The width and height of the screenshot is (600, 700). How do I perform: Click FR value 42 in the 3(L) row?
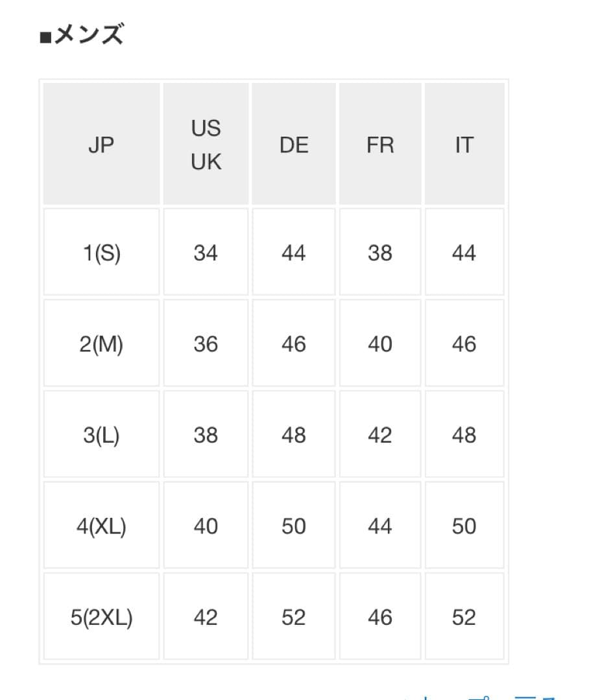coord(380,435)
